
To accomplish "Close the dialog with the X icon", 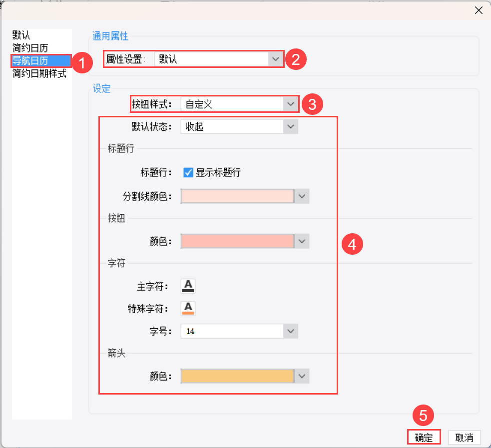I will click(x=479, y=10).
